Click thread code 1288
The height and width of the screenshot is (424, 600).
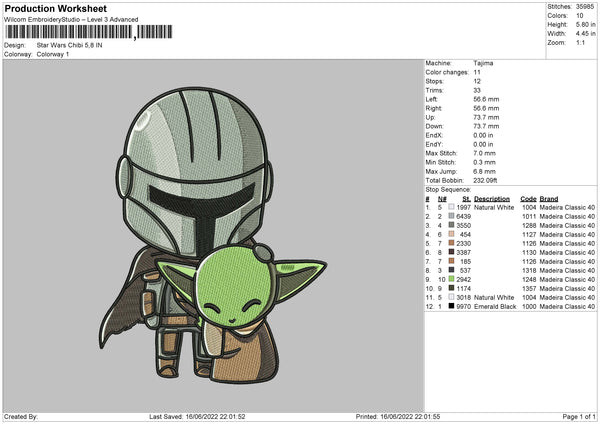[529, 225]
